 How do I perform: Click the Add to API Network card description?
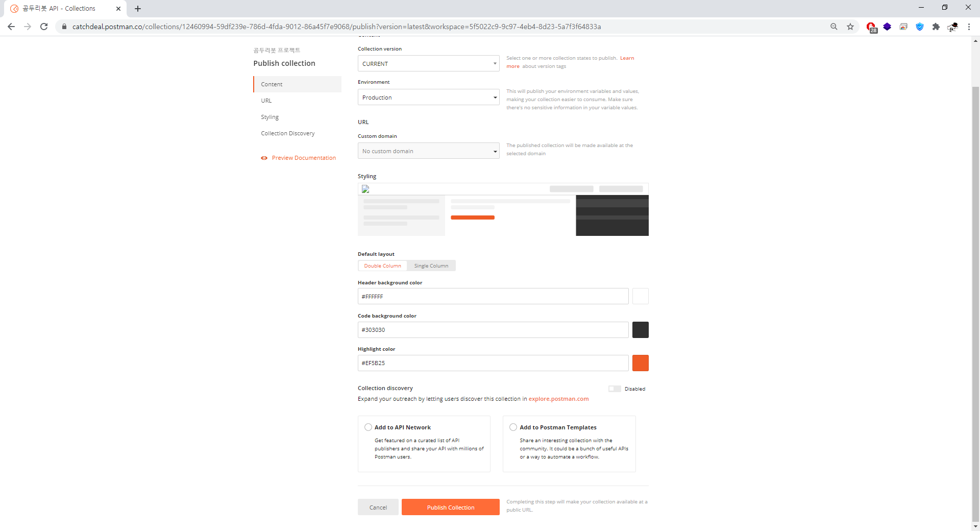click(429, 449)
